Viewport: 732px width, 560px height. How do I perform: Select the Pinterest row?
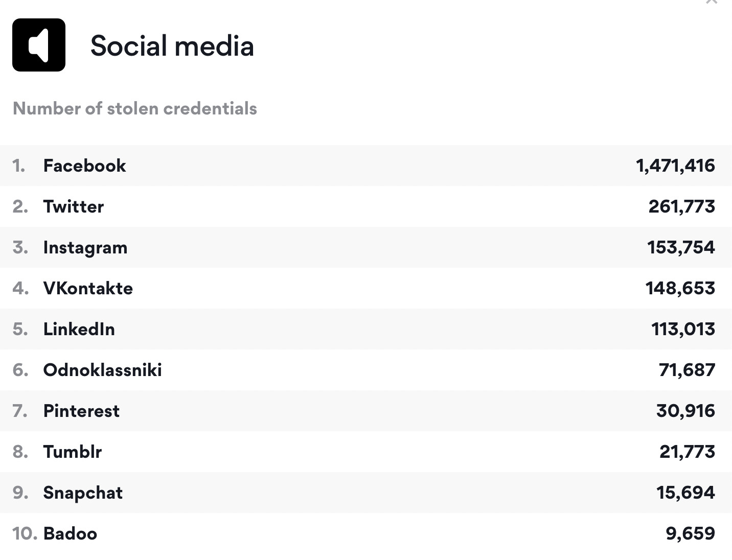point(81,411)
